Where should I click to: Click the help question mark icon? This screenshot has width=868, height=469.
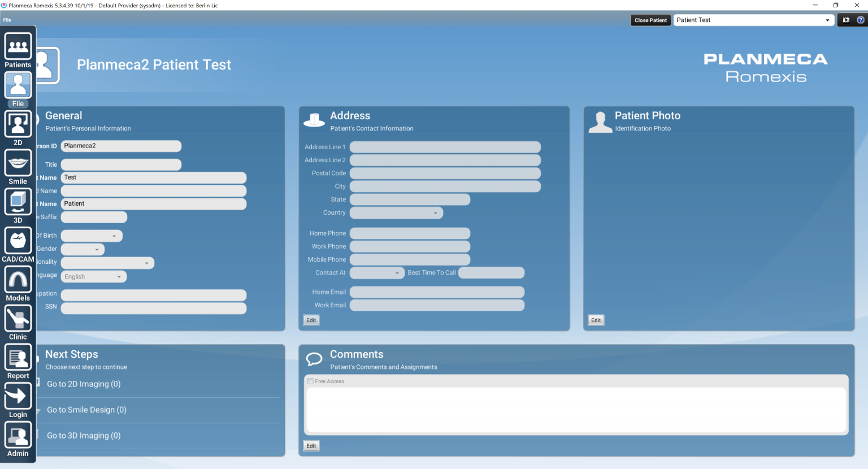click(861, 20)
